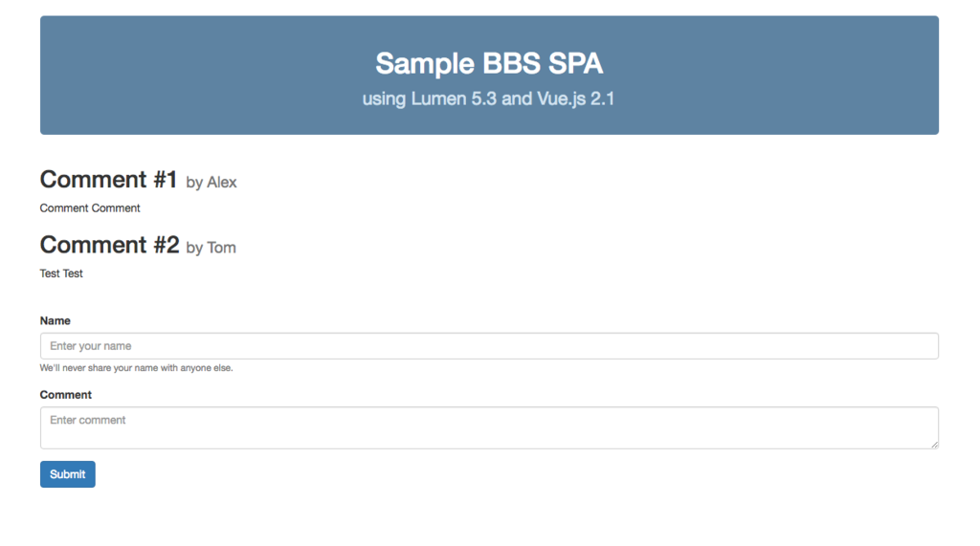Click the Submit button
This screenshot has height=546, width=980.
point(68,474)
